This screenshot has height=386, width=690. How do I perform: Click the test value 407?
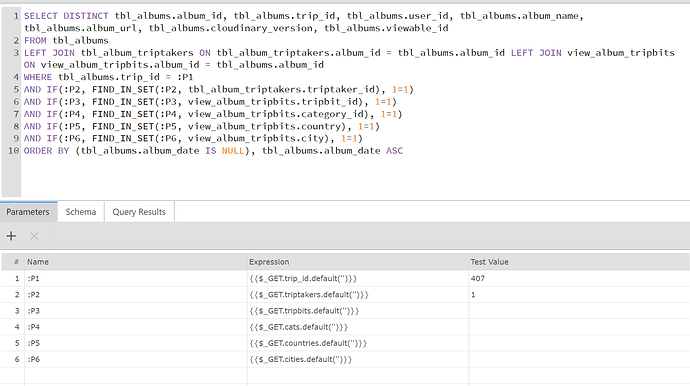coord(579,278)
